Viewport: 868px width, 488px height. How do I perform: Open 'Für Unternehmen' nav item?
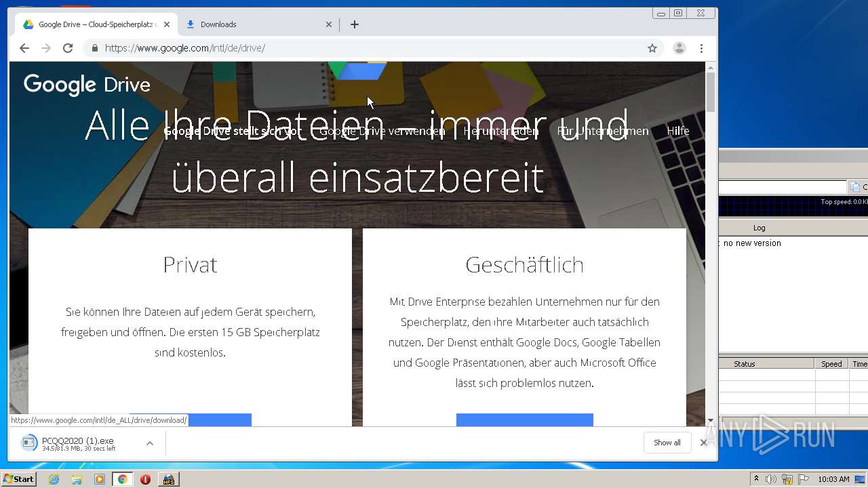coord(603,131)
